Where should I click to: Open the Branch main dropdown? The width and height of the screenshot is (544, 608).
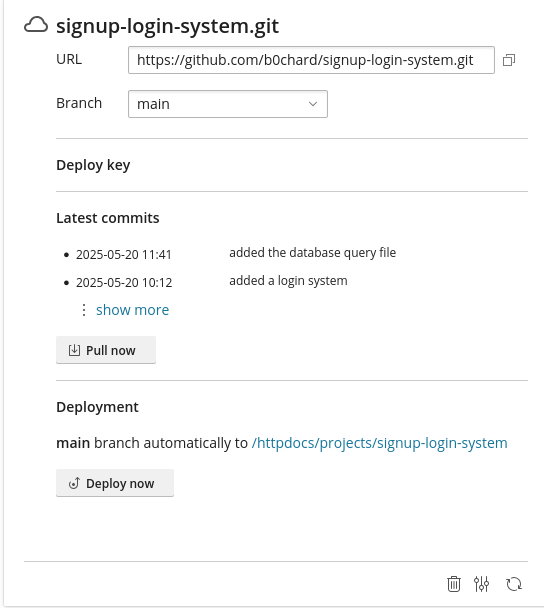[x=228, y=104]
